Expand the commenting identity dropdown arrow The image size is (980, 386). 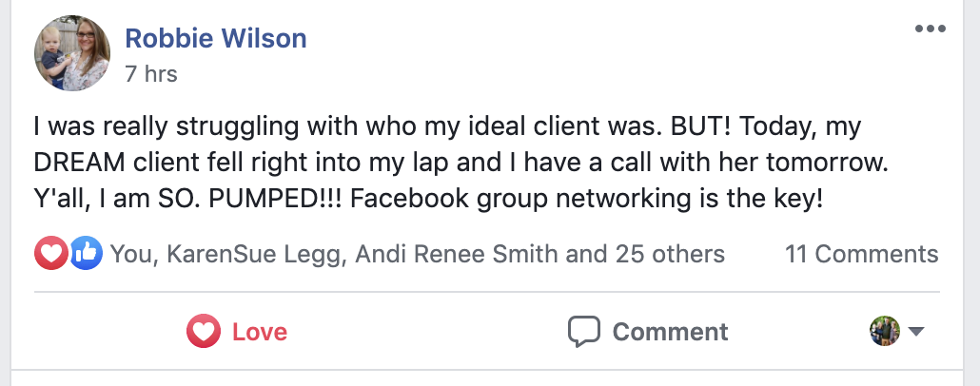(917, 331)
